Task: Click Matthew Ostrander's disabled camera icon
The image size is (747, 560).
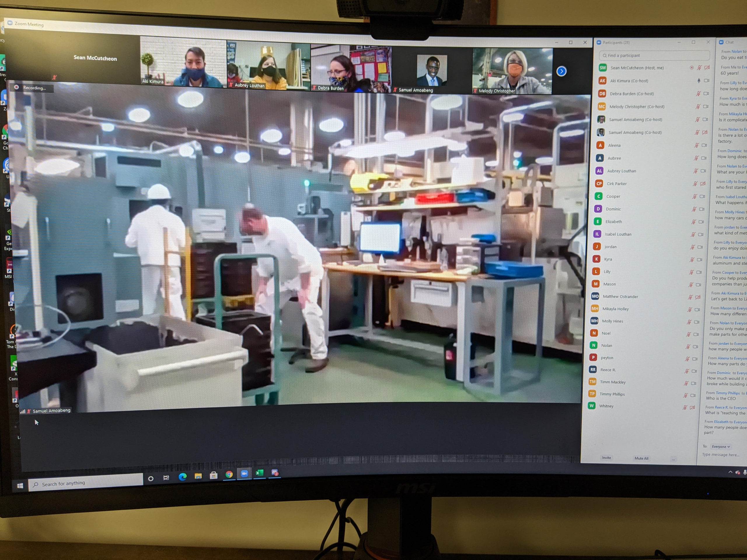Action: [x=698, y=297]
